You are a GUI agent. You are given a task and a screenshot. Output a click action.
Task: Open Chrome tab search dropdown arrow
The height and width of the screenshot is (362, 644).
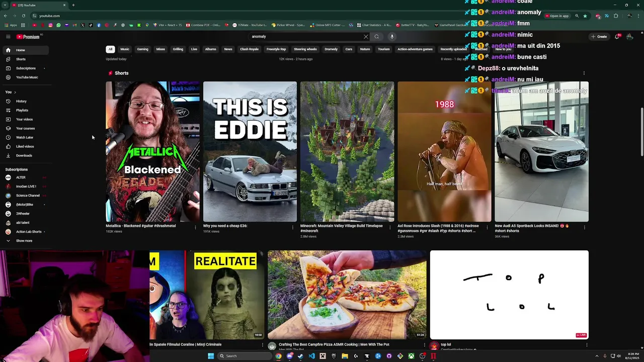(x=5, y=5)
